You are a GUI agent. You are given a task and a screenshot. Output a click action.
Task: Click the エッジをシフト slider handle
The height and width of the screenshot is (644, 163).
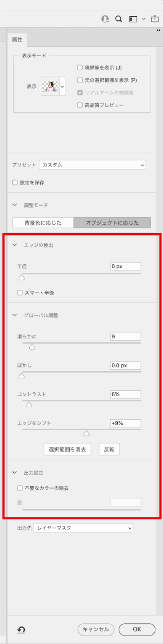click(x=86, y=434)
